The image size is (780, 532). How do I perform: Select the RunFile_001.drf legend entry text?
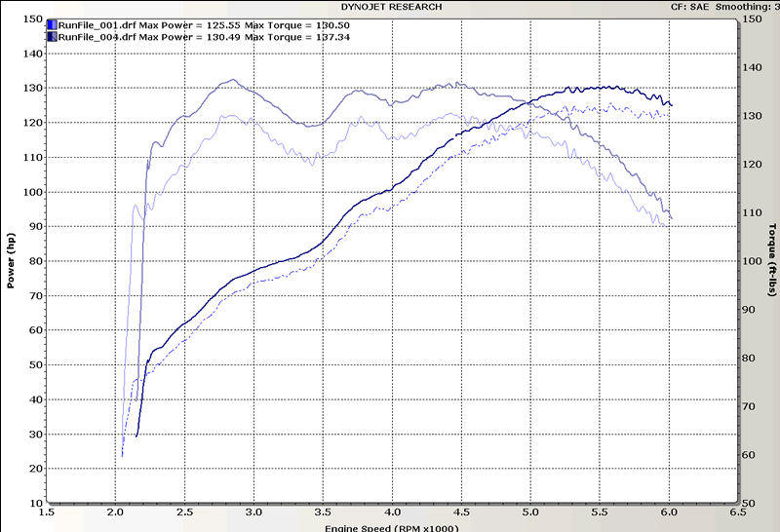(x=203, y=25)
